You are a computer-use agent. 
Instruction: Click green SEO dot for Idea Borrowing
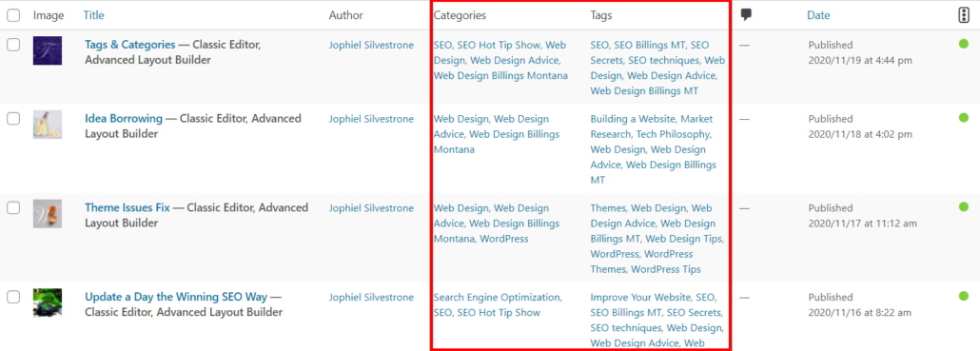(x=964, y=117)
